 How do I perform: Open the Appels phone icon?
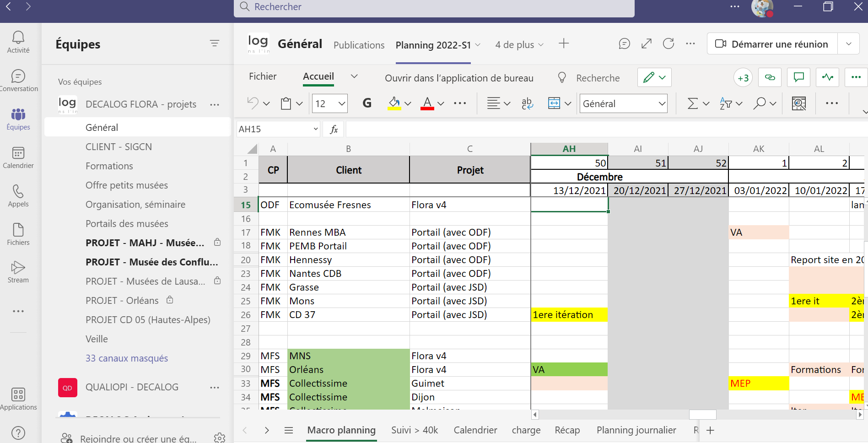pyautogui.click(x=18, y=196)
